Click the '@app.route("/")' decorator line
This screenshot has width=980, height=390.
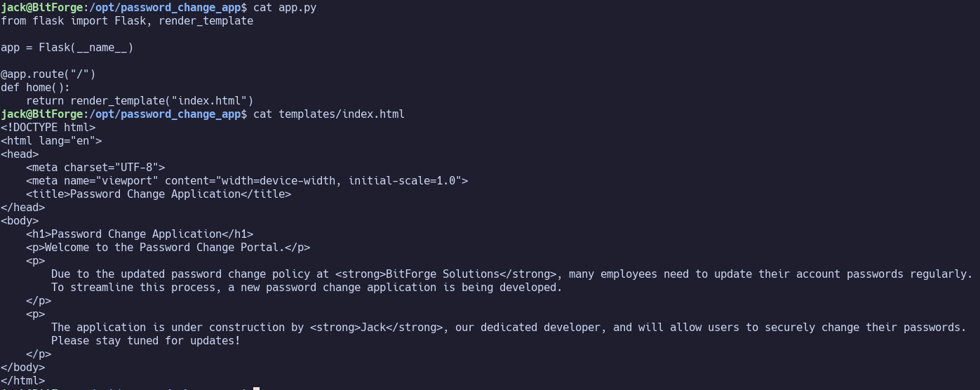tap(48, 74)
